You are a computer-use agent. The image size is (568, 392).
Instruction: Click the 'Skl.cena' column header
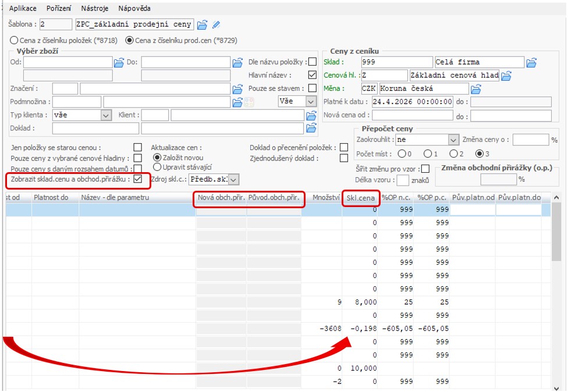coord(360,198)
